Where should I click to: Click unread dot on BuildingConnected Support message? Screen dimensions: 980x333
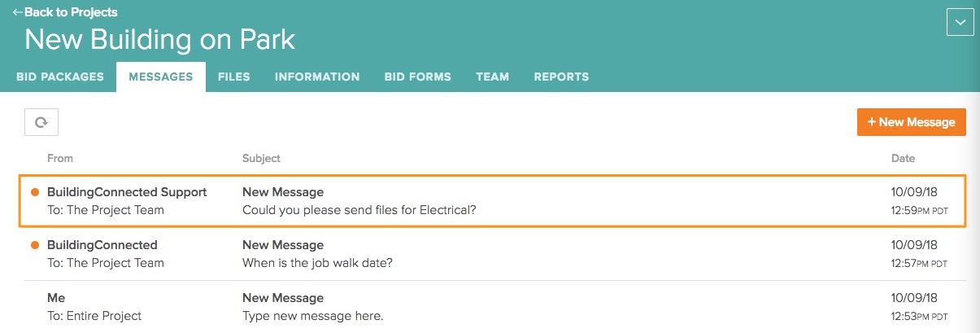pos(35,192)
